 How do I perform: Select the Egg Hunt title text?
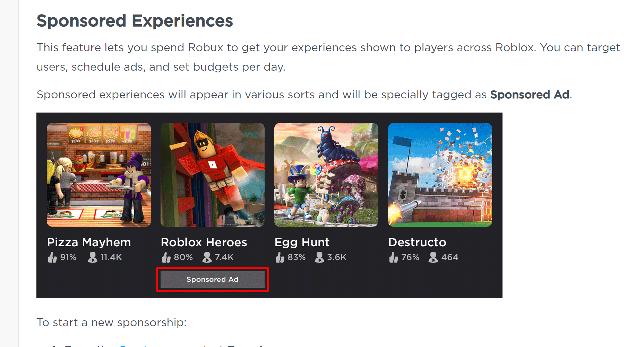[x=302, y=242]
